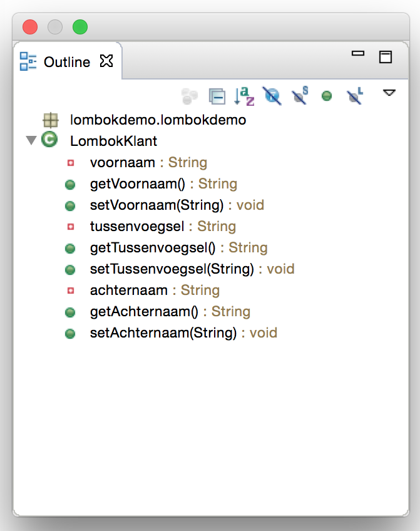Click the red tussenvoegsel private field icon
This screenshot has height=531, width=420.
pyautogui.click(x=70, y=227)
